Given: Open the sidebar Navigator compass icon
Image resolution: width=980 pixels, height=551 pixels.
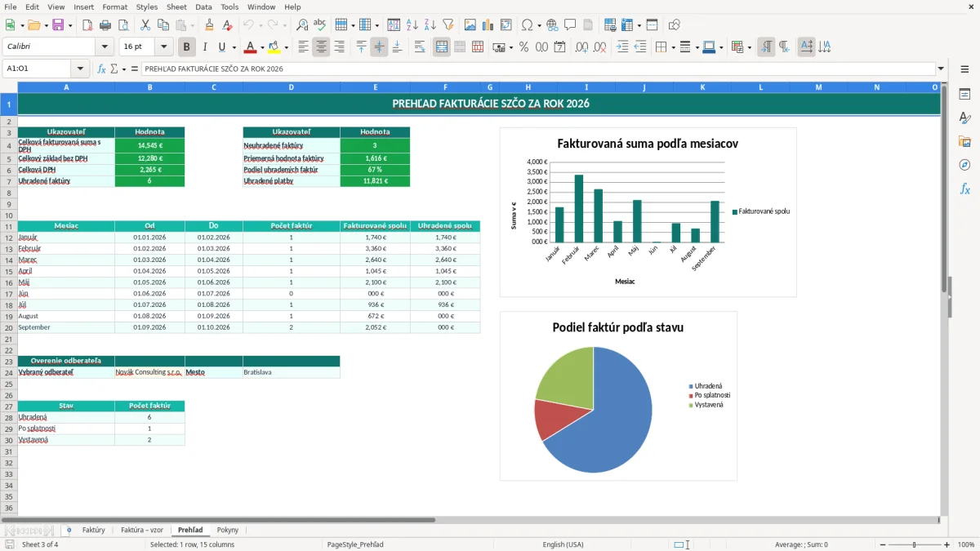Looking at the screenshot, I should [x=964, y=165].
